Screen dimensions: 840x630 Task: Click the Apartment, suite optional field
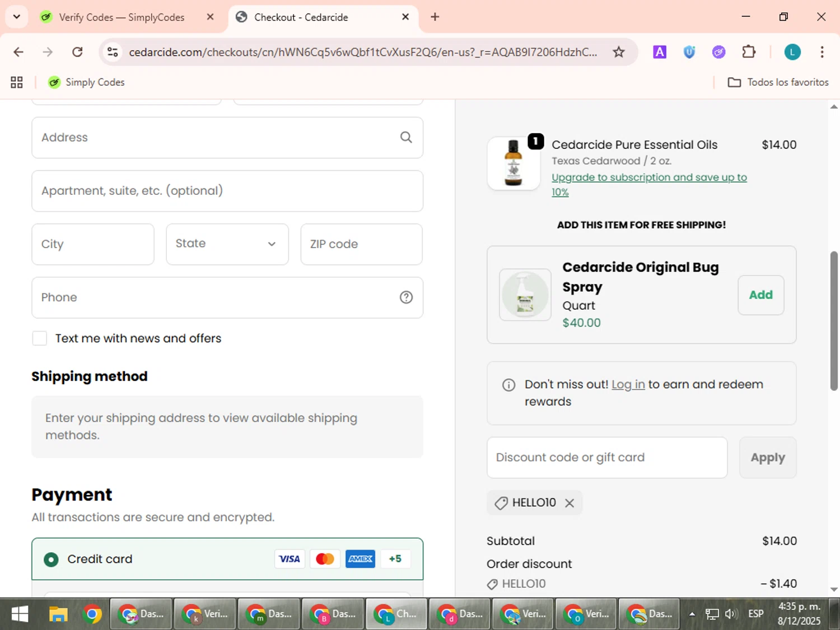(x=227, y=191)
